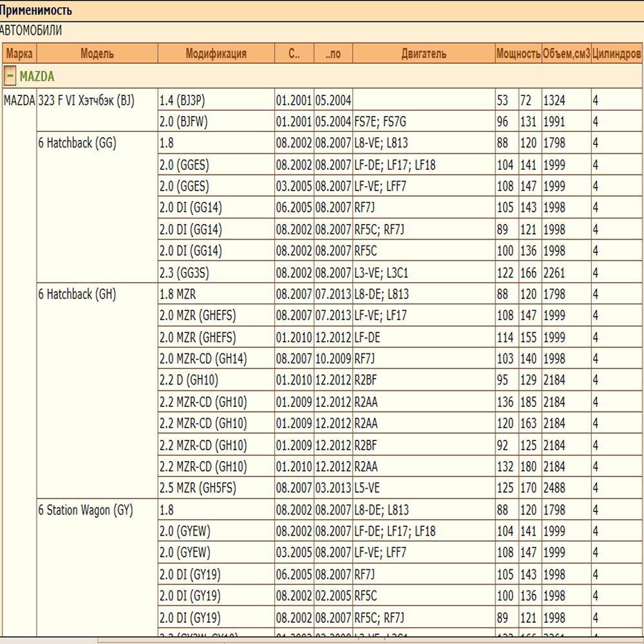The height and width of the screenshot is (644, 644).
Task: Click the 1.8 MZR modification cell
Action: click(216, 294)
